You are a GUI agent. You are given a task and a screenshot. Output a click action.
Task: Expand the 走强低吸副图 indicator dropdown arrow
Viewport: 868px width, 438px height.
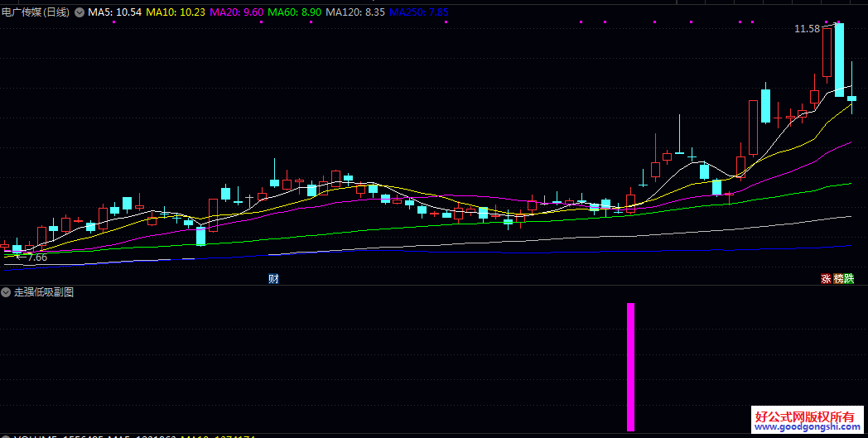tap(7, 292)
